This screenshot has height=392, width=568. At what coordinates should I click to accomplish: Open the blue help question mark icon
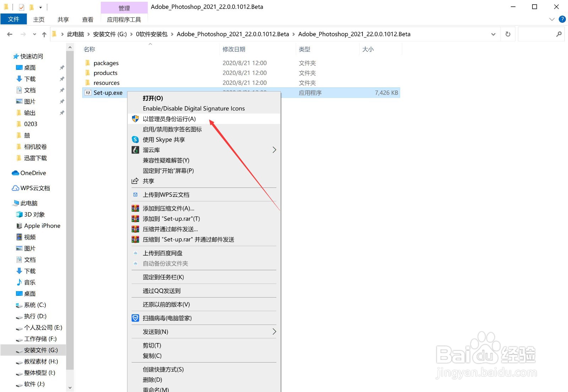562,19
